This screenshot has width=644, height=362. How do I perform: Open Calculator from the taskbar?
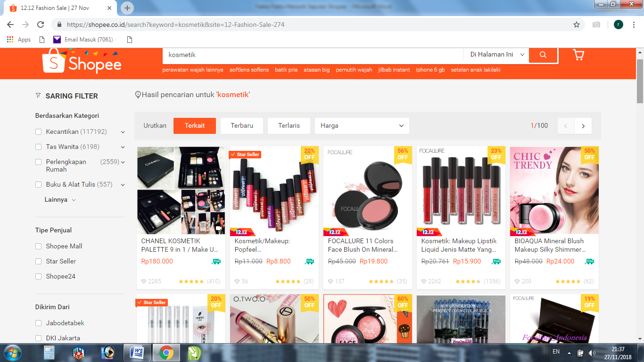pyautogui.click(x=50, y=353)
